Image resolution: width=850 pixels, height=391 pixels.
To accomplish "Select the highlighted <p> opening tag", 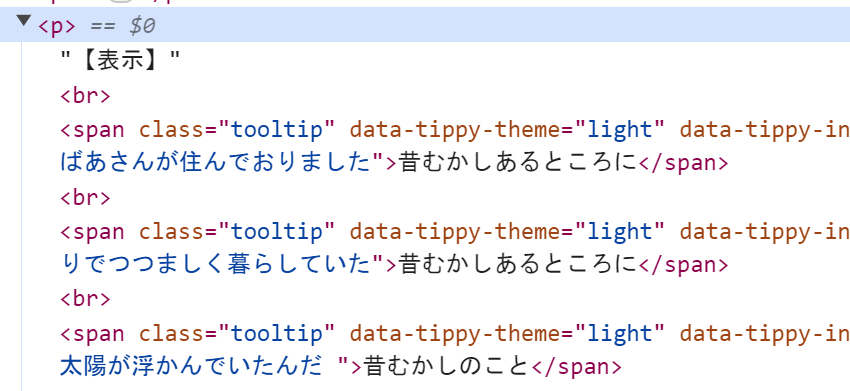I will click(x=56, y=27).
